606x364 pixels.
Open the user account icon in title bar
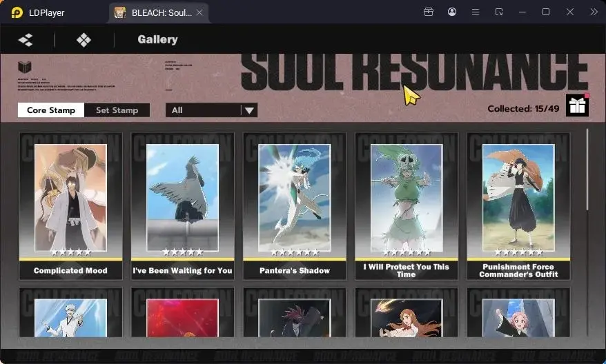tap(452, 12)
